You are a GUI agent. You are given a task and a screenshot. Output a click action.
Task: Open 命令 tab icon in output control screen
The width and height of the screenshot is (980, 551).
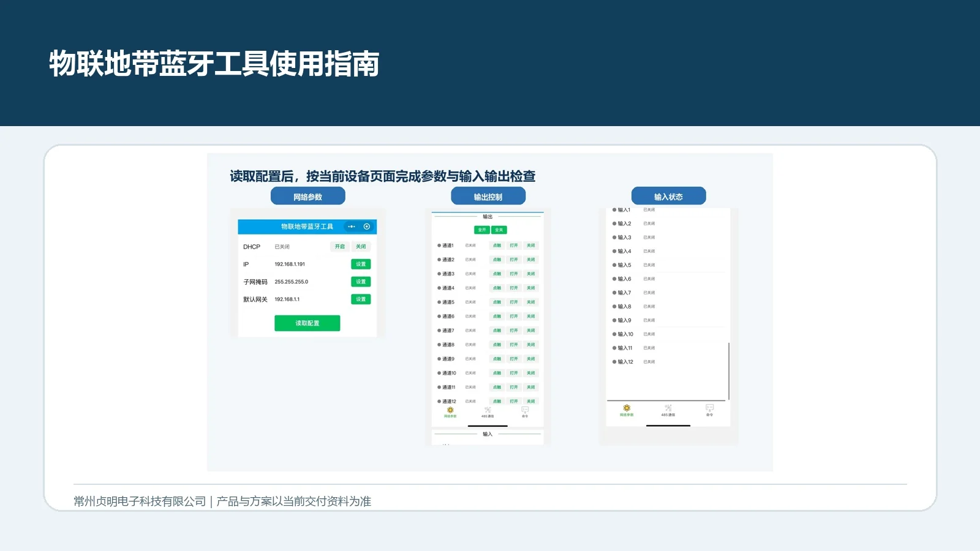tap(525, 410)
